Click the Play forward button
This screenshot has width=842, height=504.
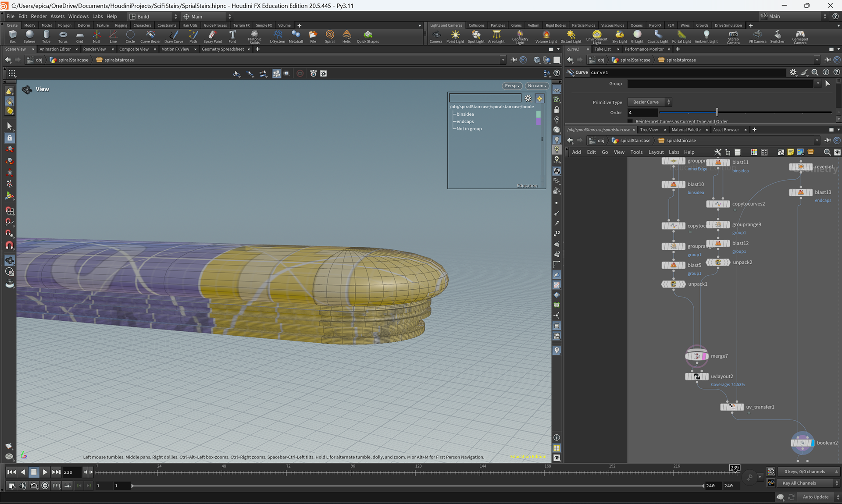pos(45,472)
